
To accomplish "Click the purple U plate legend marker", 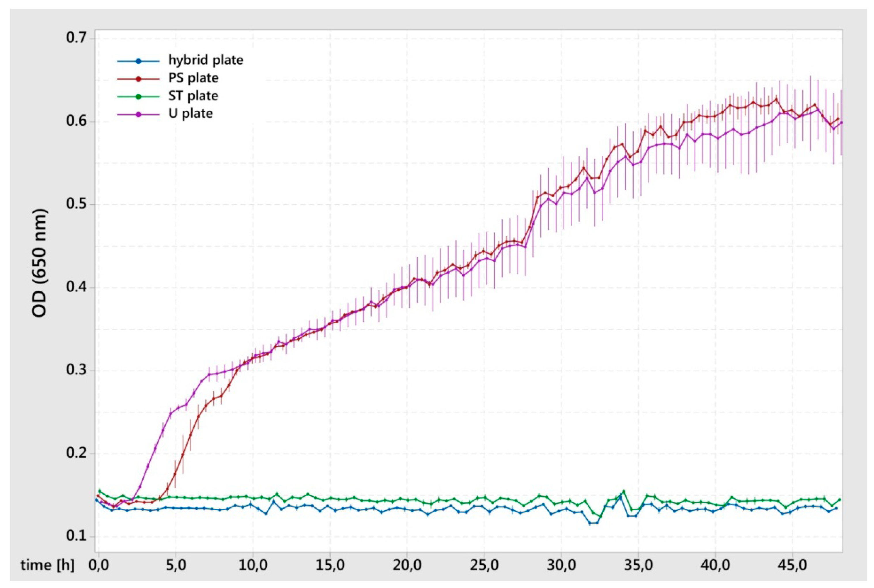I will click(138, 114).
